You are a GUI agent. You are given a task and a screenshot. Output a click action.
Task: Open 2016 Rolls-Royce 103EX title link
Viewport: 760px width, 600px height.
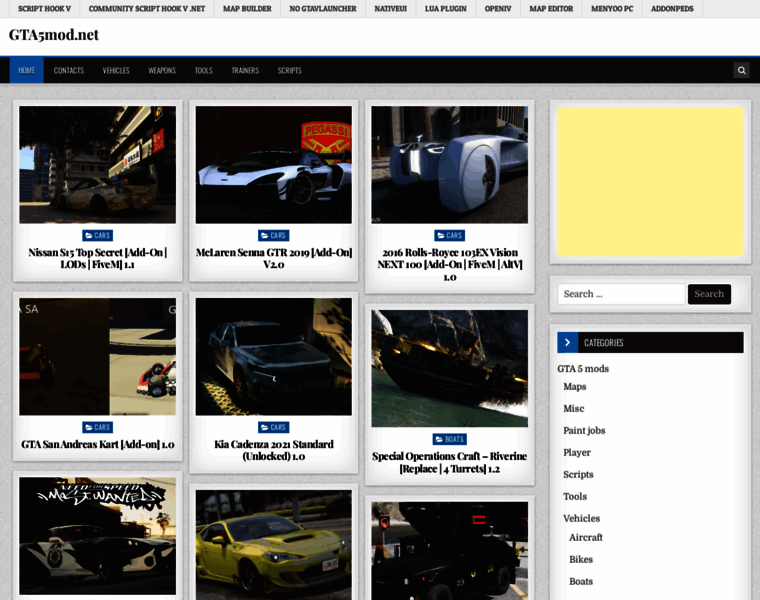449,265
